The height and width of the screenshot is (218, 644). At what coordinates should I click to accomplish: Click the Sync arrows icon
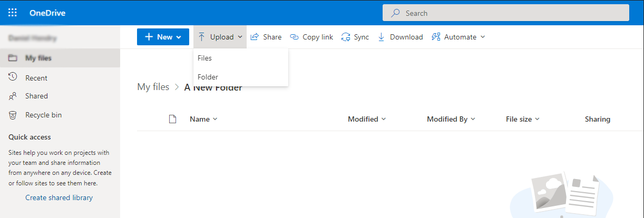[x=346, y=37]
